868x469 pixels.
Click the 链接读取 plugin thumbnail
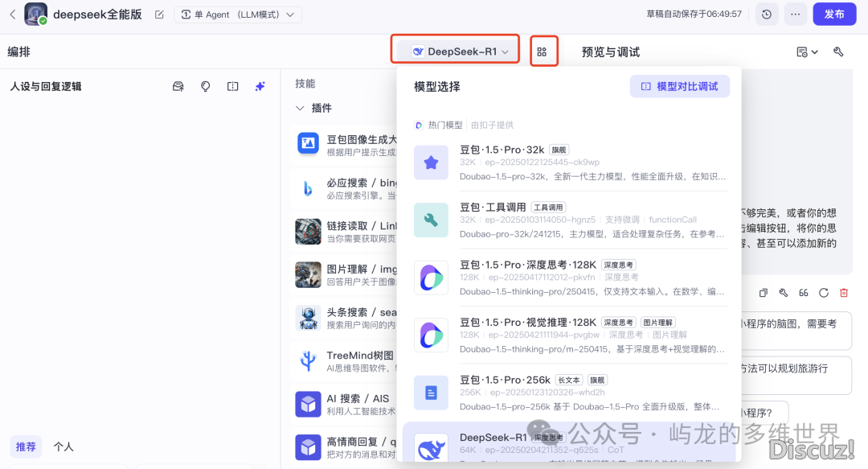(309, 232)
